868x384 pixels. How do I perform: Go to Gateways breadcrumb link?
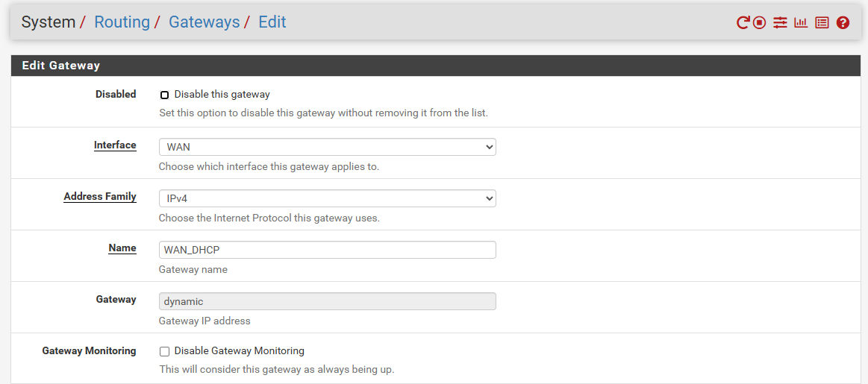point(204,22)
